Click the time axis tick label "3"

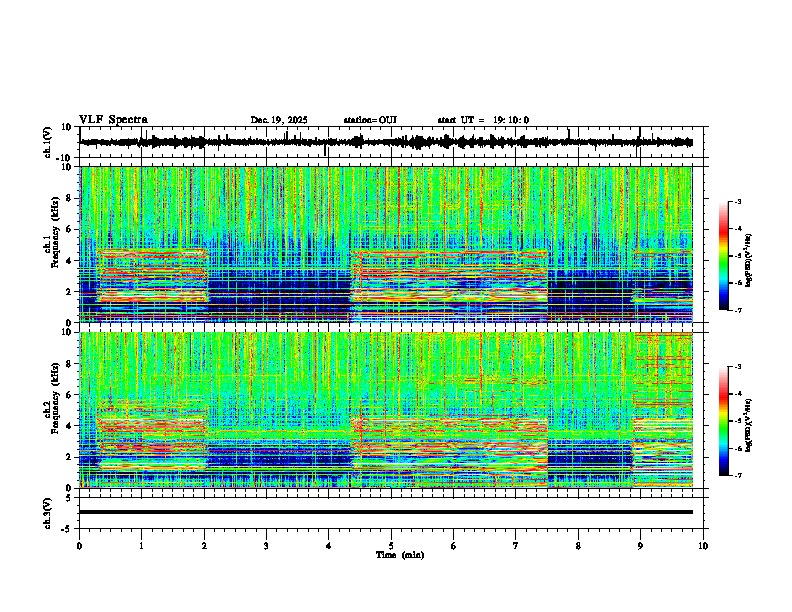266,546
